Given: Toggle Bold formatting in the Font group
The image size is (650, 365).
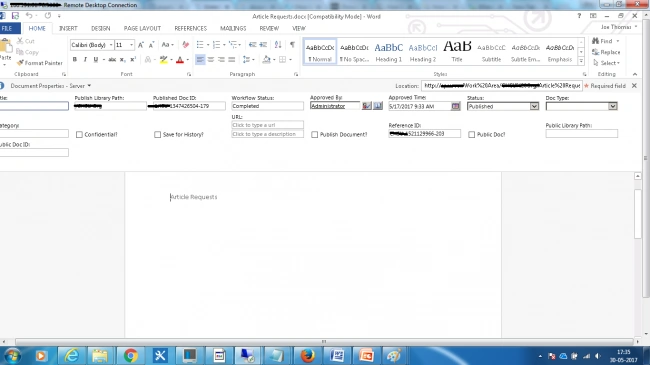Looking at the screenshot, I should pos(75,59).
